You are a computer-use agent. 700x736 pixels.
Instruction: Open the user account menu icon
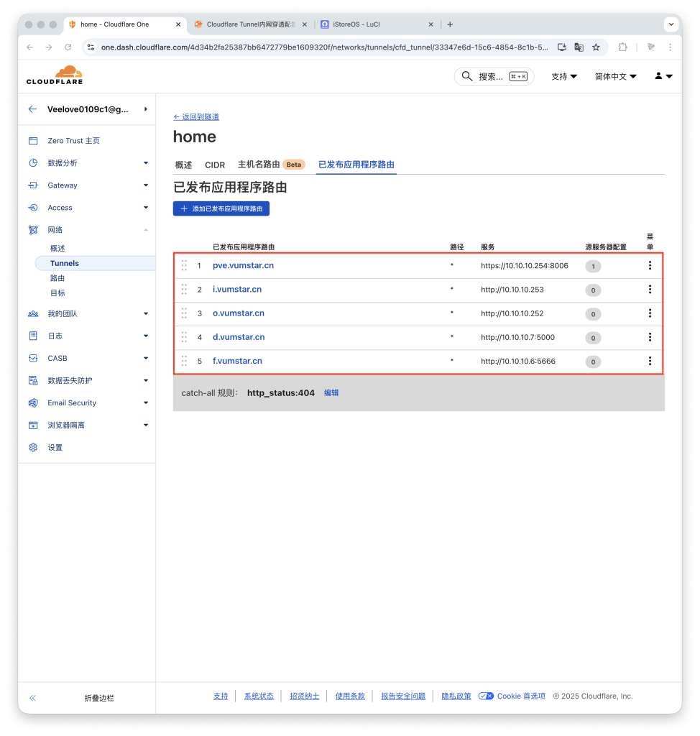663,76
